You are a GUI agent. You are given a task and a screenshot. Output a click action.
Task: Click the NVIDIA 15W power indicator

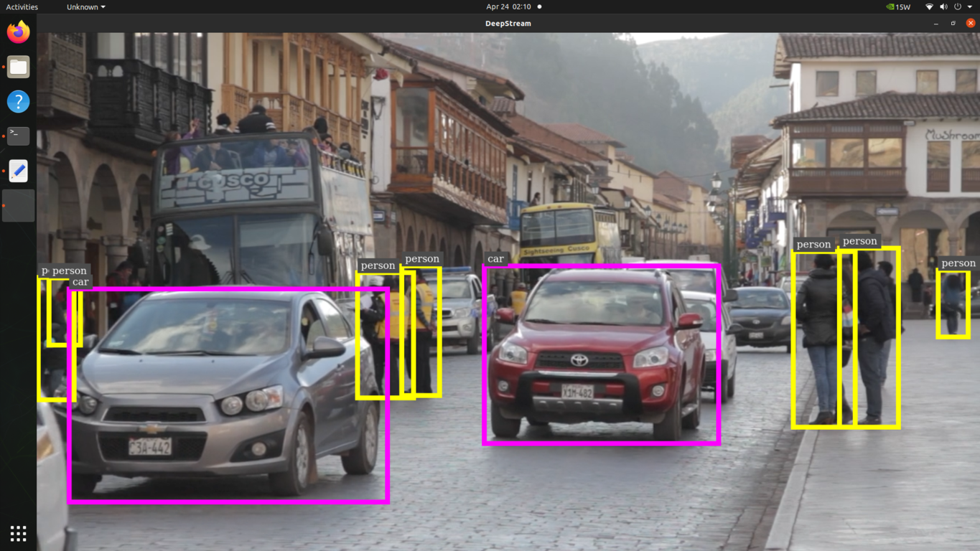coord(898,7)
